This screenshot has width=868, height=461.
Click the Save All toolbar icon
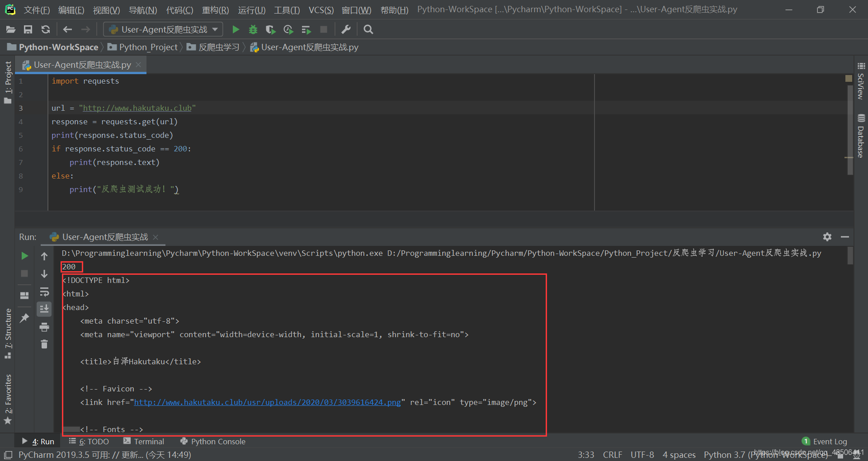click(x=28, y=29)
